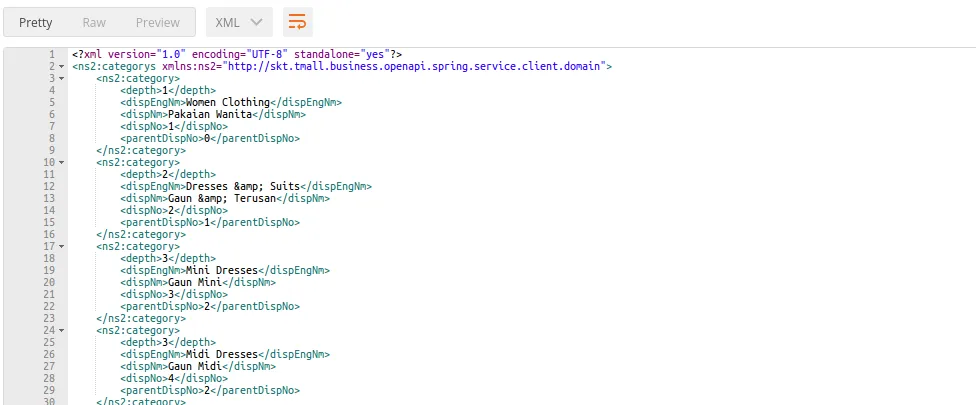Collapse category block at line 24

(62, 330)
